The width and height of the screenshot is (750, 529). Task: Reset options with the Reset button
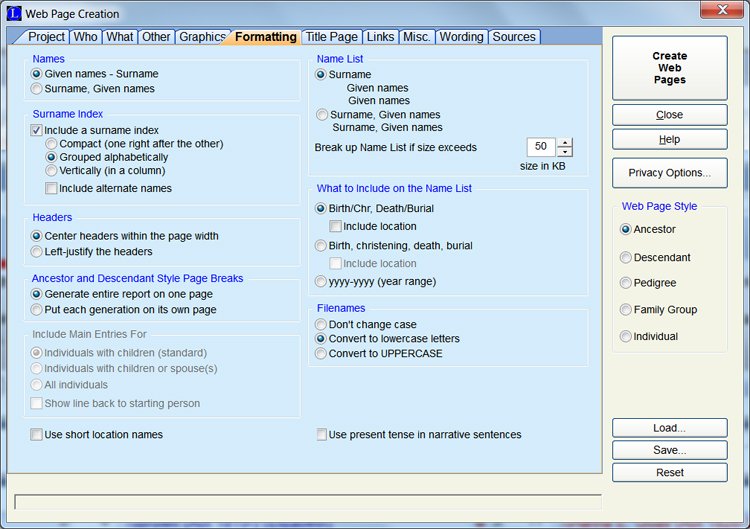coord(670,473)
